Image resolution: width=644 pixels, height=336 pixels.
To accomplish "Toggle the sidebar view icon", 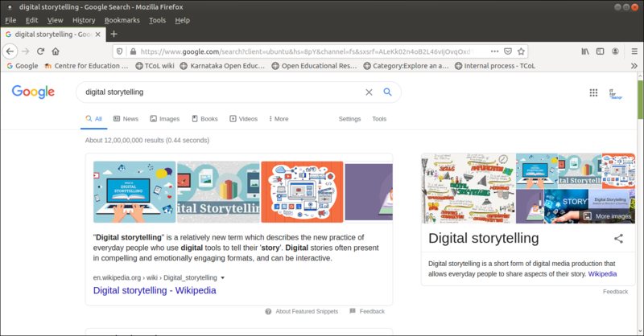I will 600,51.
